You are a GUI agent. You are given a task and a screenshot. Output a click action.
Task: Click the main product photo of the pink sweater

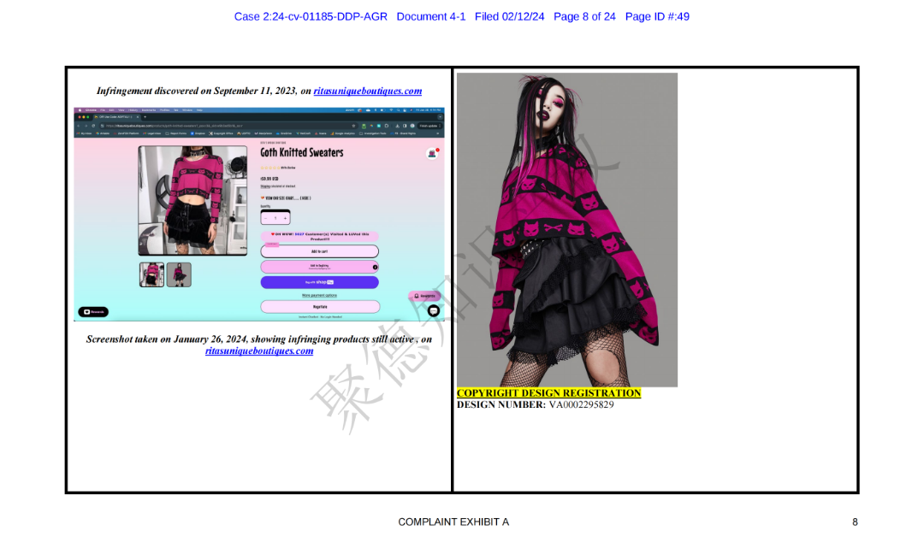pyautogui.click(x=192, y=201)
